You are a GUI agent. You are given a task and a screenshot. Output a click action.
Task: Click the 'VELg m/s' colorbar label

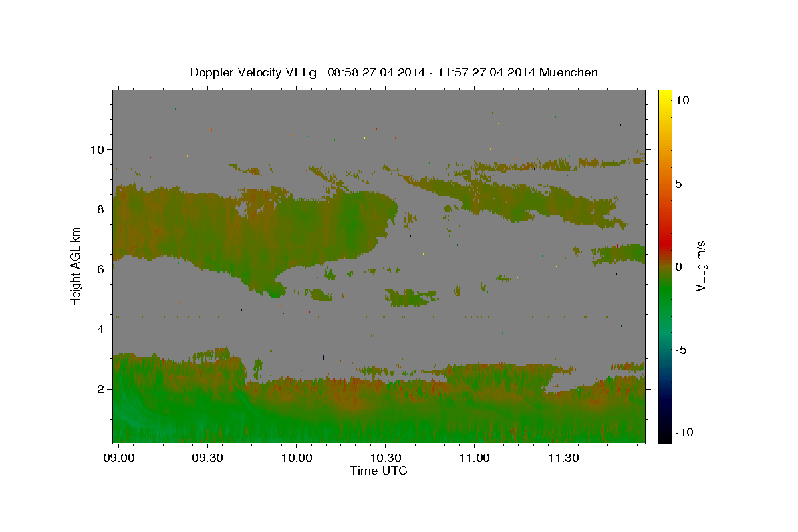(700, 266)
